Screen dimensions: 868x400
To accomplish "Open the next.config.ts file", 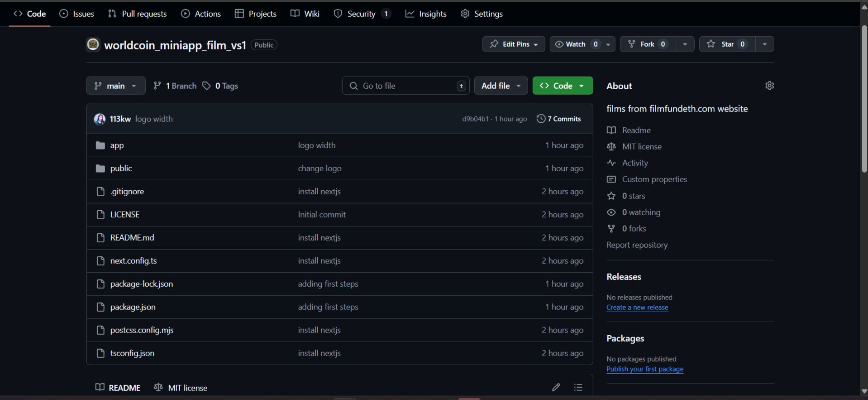I will coord(134,261).
